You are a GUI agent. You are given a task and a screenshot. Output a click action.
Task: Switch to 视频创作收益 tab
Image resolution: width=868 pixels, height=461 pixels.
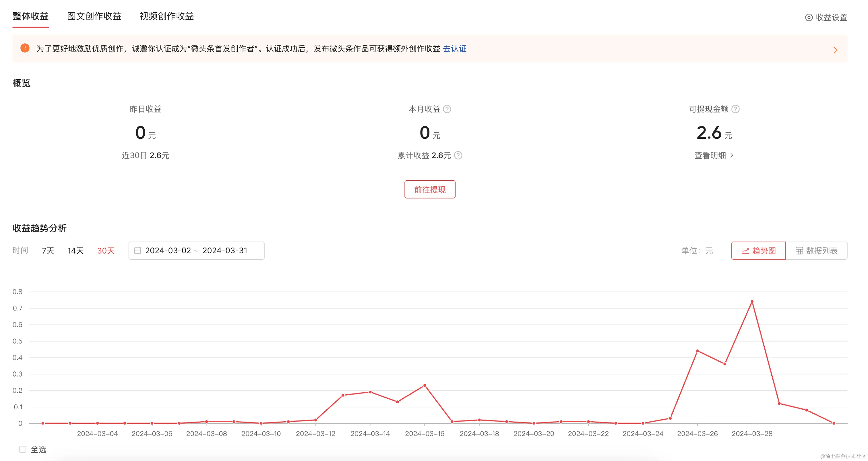pyautogui.click(x=166, y=16)
